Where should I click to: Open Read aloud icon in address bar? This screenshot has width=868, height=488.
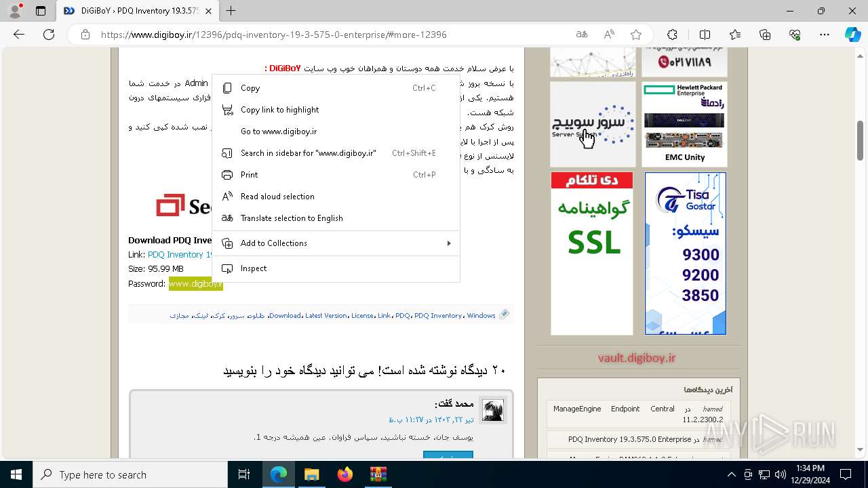click(x=609, y=35)
